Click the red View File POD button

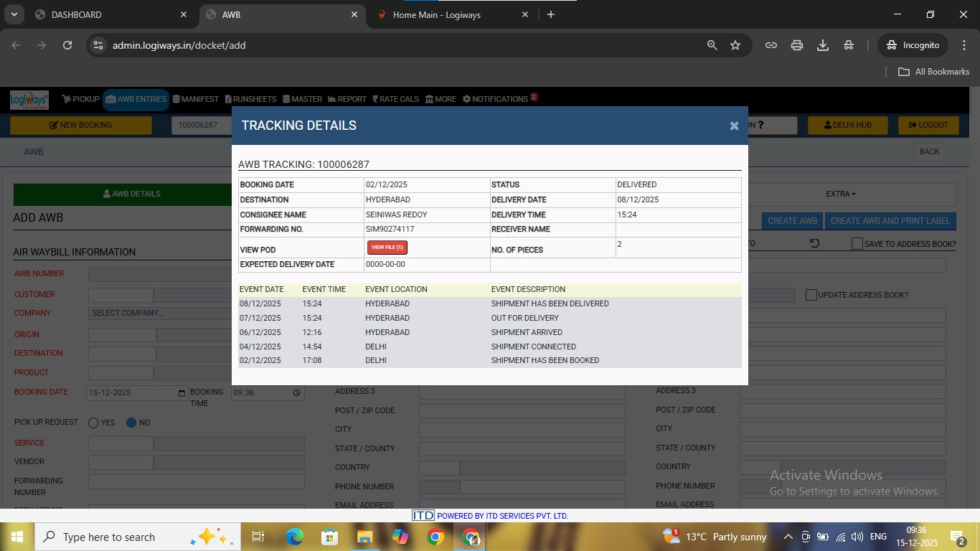pos(387,248)
